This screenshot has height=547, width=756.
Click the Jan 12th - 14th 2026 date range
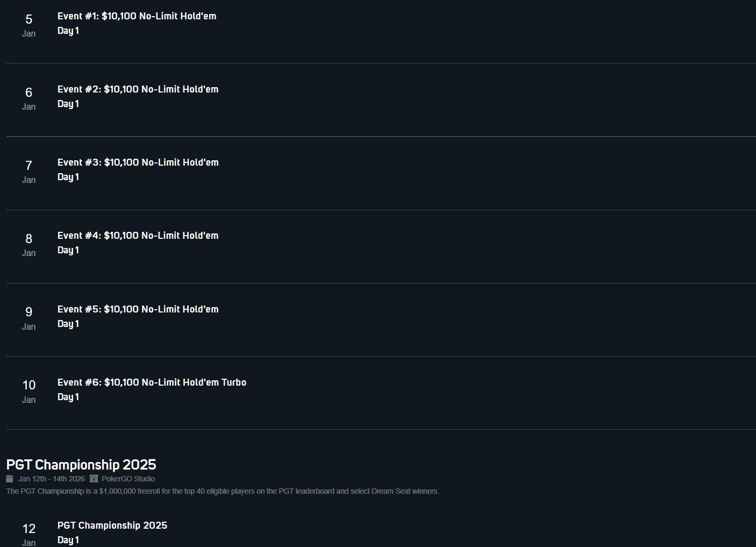[52, 479]
